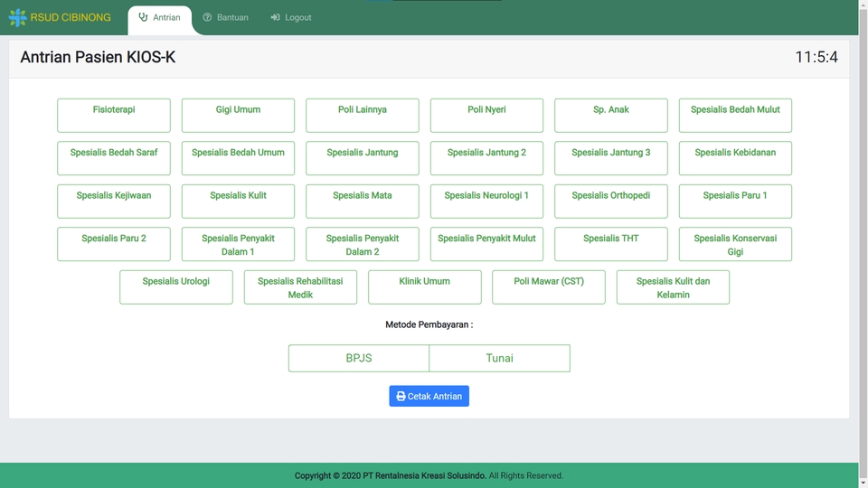Select Spesialis Kebidanan clinic
The height and width of the screenshot is (488, 868).
(x=735, y=158)
